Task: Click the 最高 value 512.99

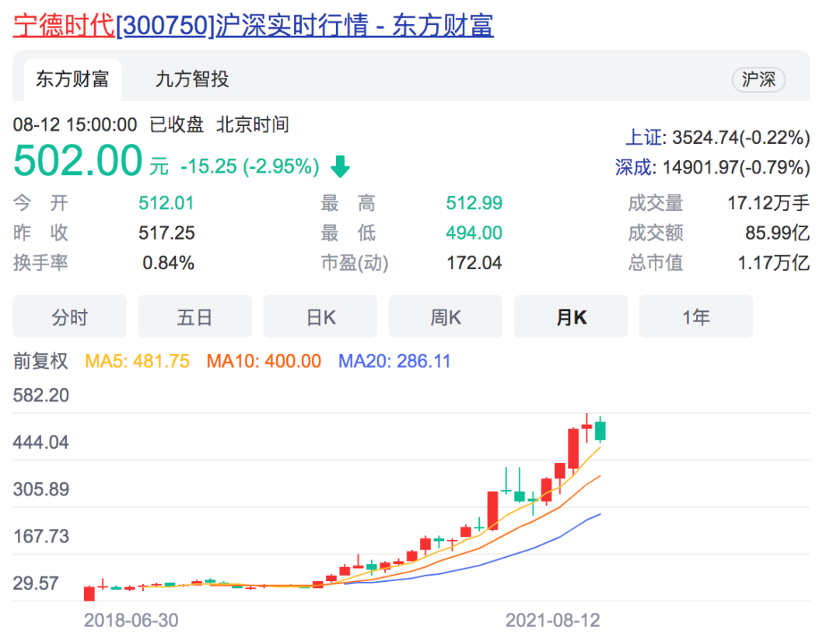Action: pos(474,203)
